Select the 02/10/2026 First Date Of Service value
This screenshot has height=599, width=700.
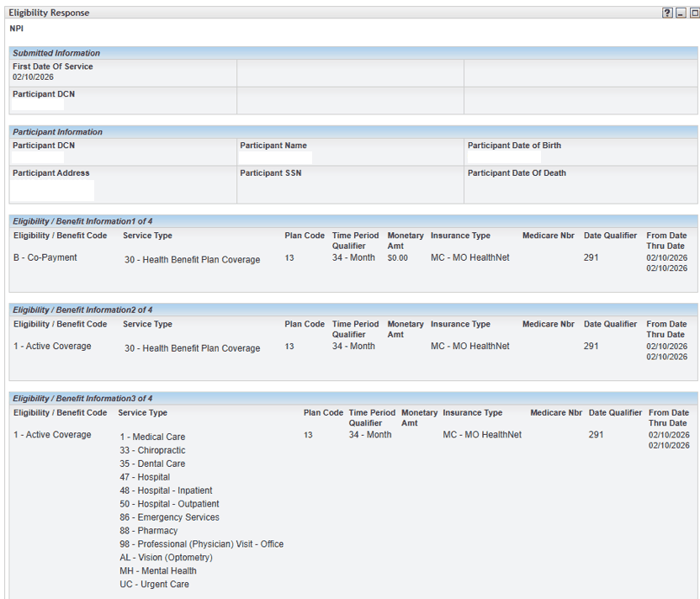[x=33, y=77]
